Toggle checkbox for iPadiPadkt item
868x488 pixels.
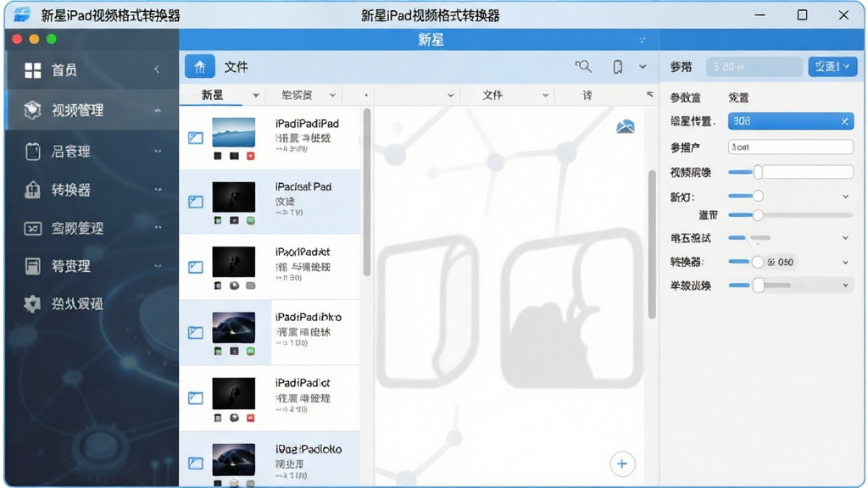[196, 397]
